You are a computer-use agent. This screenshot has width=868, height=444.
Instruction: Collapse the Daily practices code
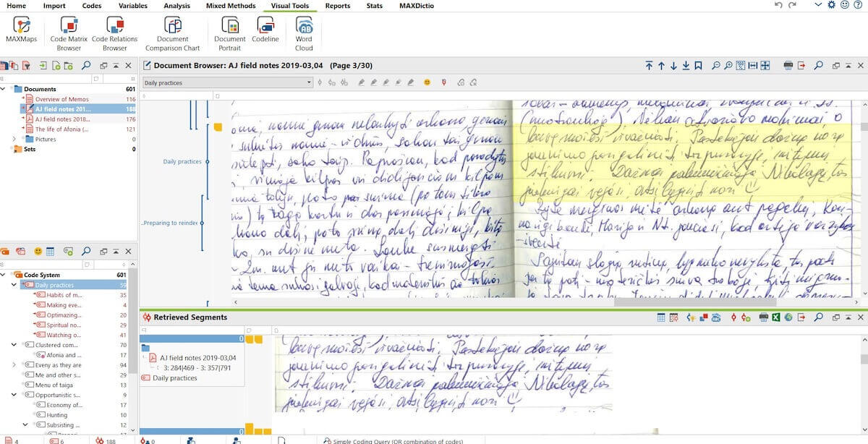(x=14, y=285)
